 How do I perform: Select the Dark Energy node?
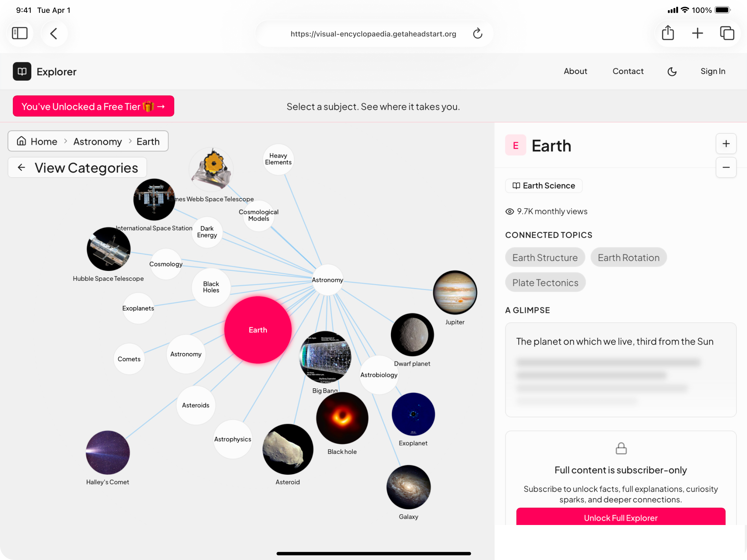coord(207,232)
